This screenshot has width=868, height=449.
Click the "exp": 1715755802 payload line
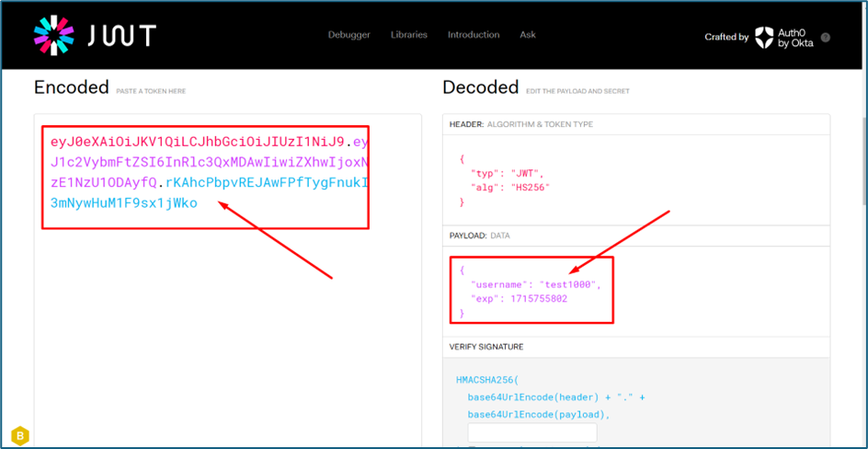[x=519, y=299]
